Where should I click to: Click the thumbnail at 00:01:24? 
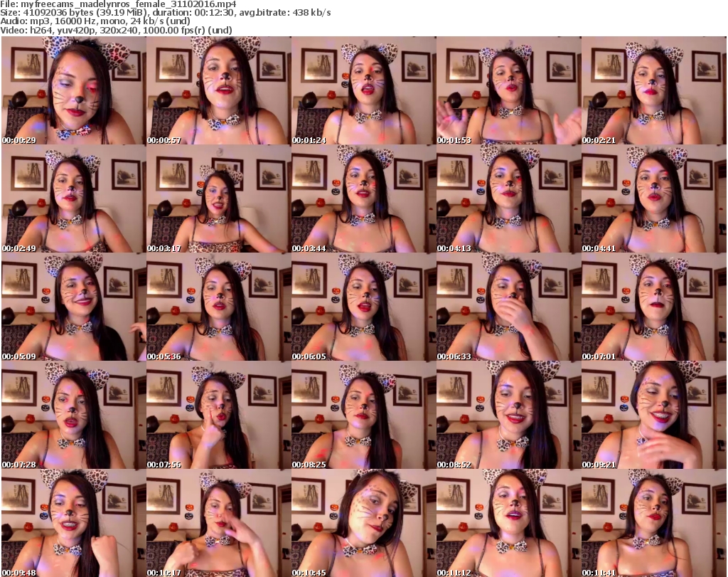[363, 90]
